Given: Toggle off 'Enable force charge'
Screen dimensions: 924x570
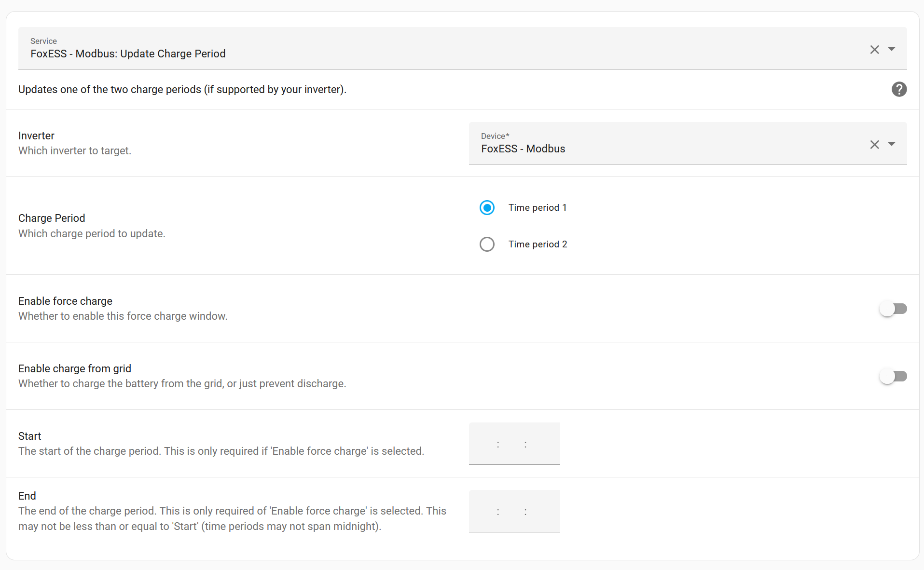Looking at the screenshot, I should (x=893, y=309).
